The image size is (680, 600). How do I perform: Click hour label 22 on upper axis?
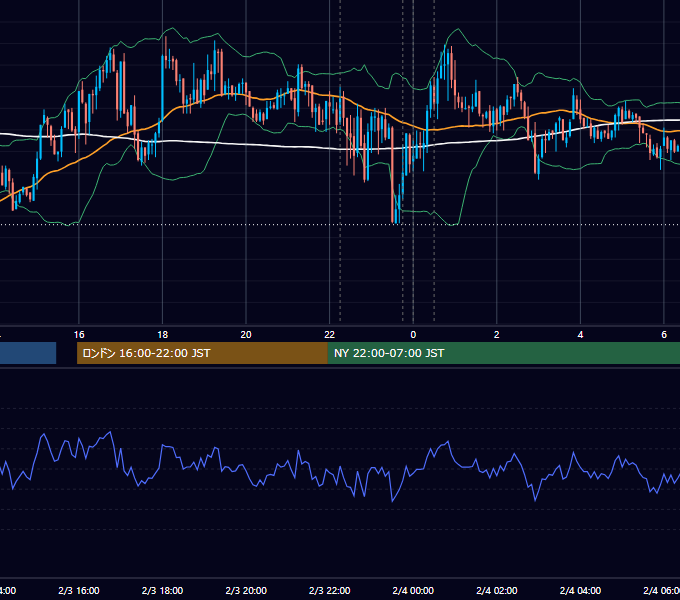point(330,335)
